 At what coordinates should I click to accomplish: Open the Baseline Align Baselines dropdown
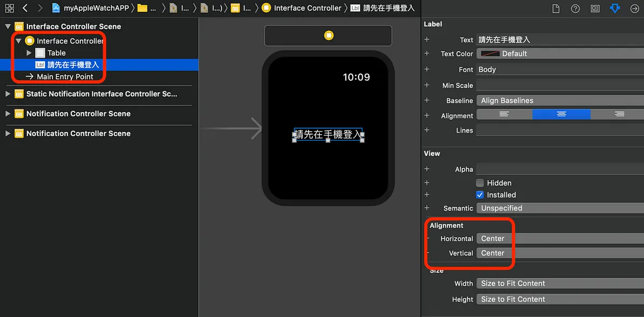pyautogui.click(x=558, y=100)
